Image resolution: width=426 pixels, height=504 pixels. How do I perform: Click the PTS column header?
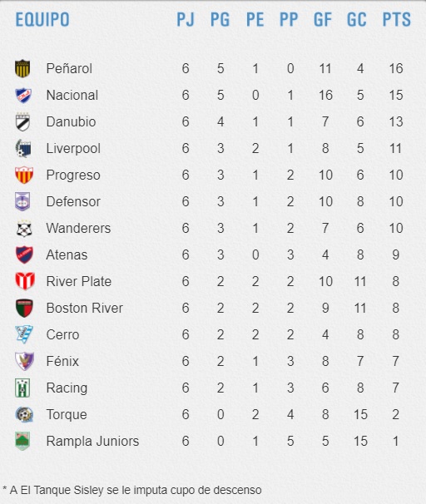click(396, 19)
